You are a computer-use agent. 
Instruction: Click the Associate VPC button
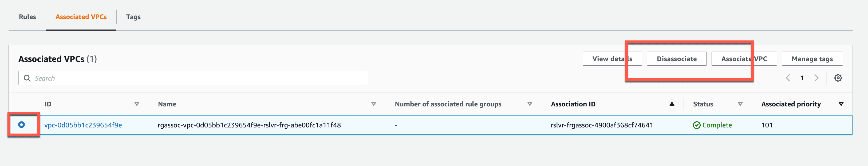point(744,59)
